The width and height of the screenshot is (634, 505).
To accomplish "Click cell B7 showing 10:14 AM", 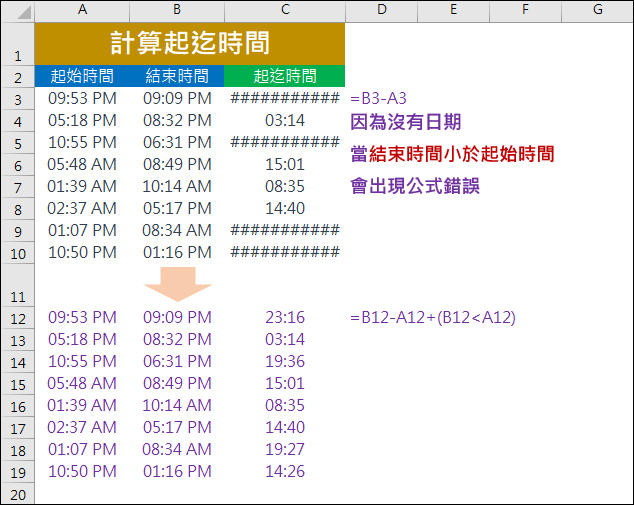I will click(x=177, y=186).
